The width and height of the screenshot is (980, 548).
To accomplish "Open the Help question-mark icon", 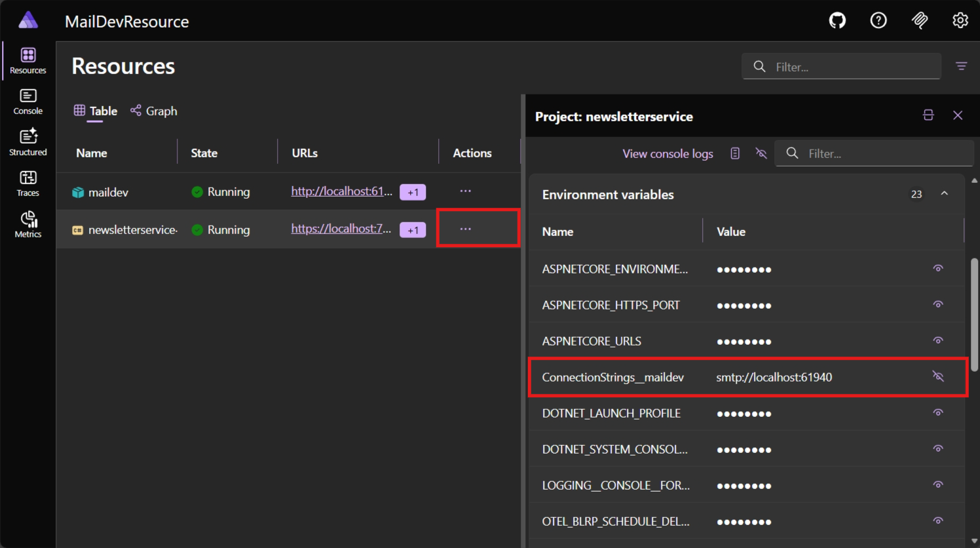I will 878,20.
